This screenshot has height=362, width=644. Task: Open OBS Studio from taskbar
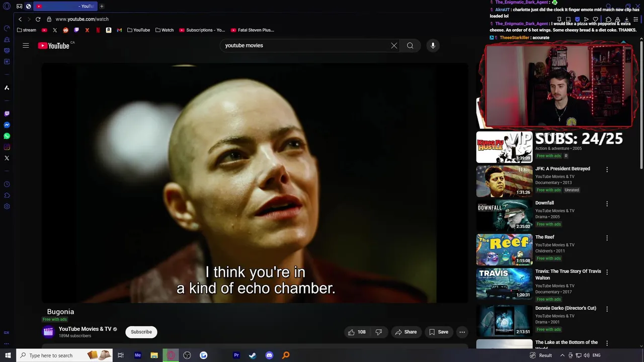(187, 355)
